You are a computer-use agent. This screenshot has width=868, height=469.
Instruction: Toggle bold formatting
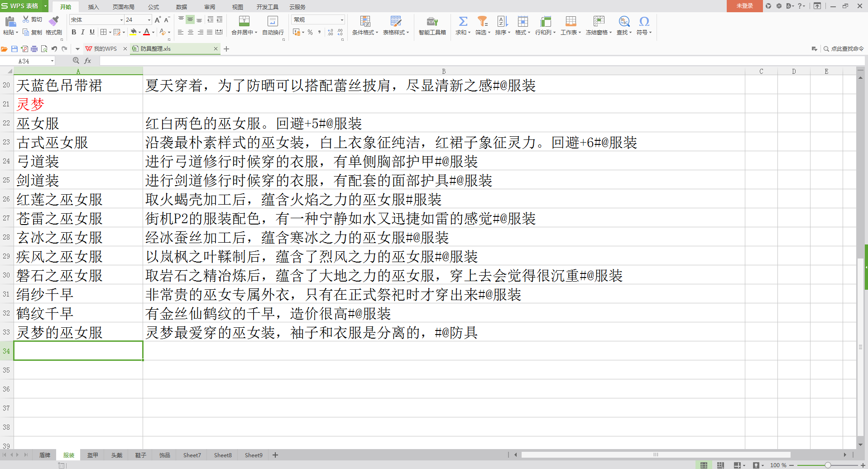[x=74, y=32]
